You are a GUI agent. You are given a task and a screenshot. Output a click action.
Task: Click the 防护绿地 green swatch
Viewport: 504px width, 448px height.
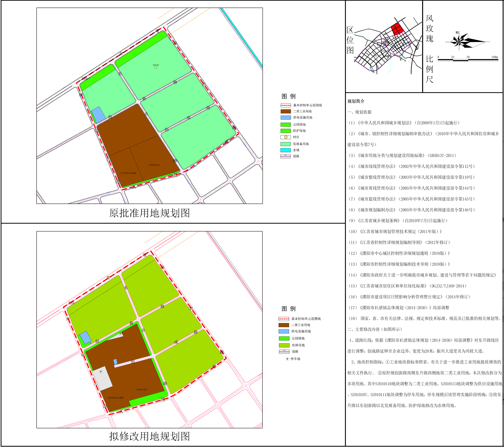pyautogui.click(x=286, y=131)
